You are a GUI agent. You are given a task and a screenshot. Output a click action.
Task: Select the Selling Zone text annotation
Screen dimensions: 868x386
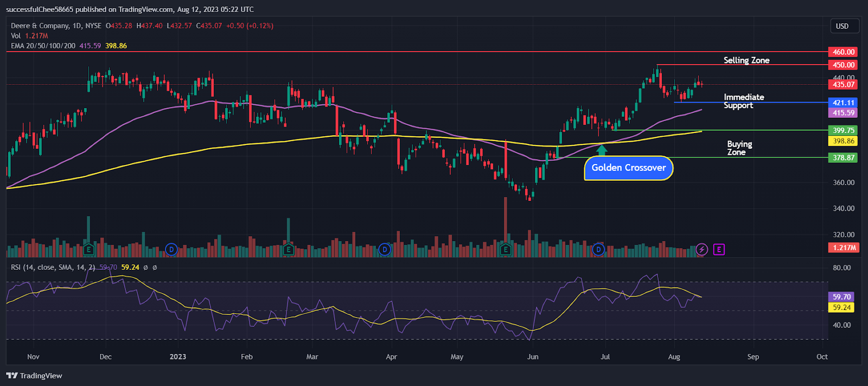pyautogui.click(x=746, y=60)
